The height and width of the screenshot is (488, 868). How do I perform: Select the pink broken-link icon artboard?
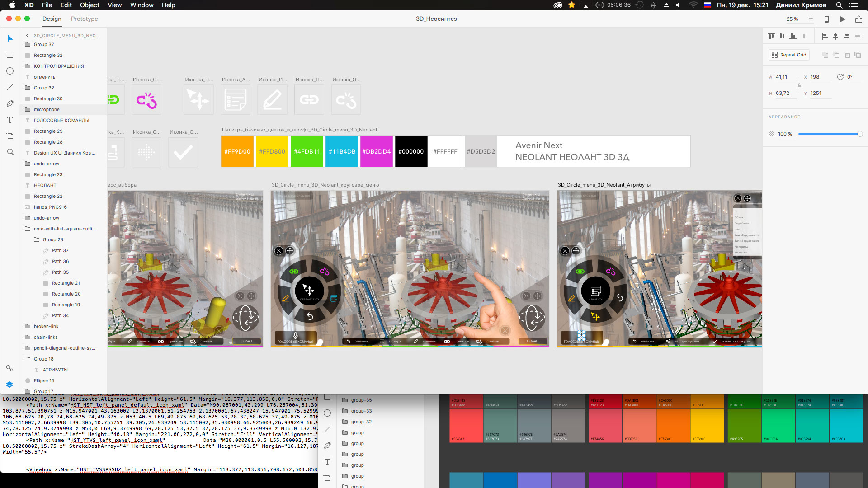click(146, 99)
